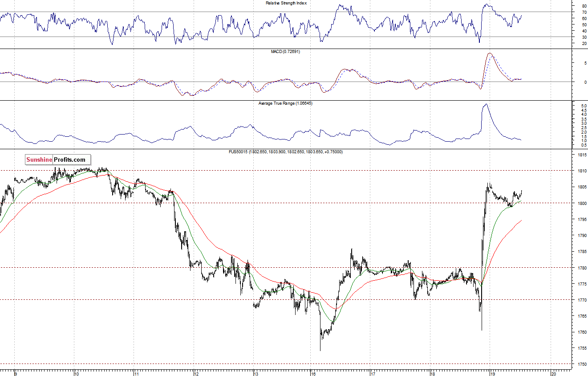Click the FUS50015 price chart title
588x376 pixels.
click(285, 152)
